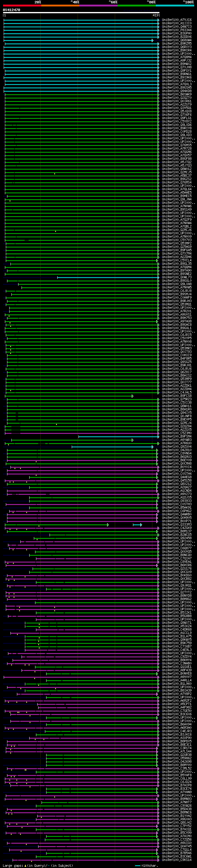
Task: Select label UniRef100_A1CCL9
Action: [177, 633]
